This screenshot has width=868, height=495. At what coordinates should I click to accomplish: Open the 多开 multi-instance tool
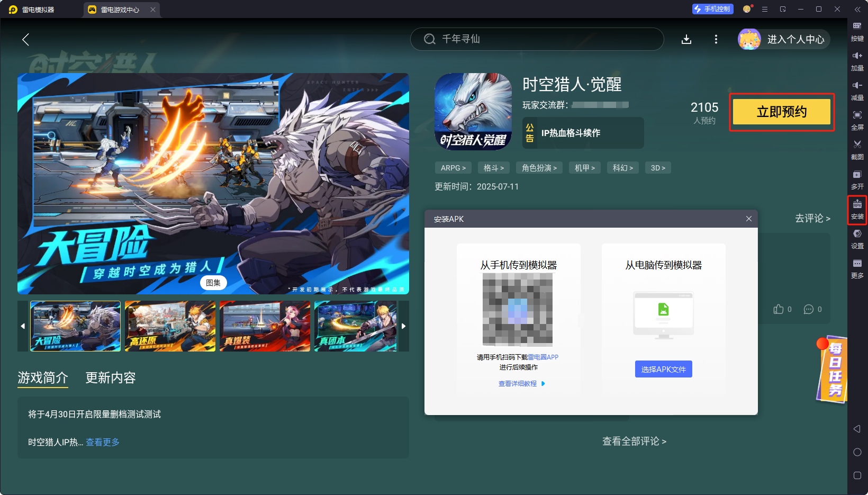click(857, 179)
